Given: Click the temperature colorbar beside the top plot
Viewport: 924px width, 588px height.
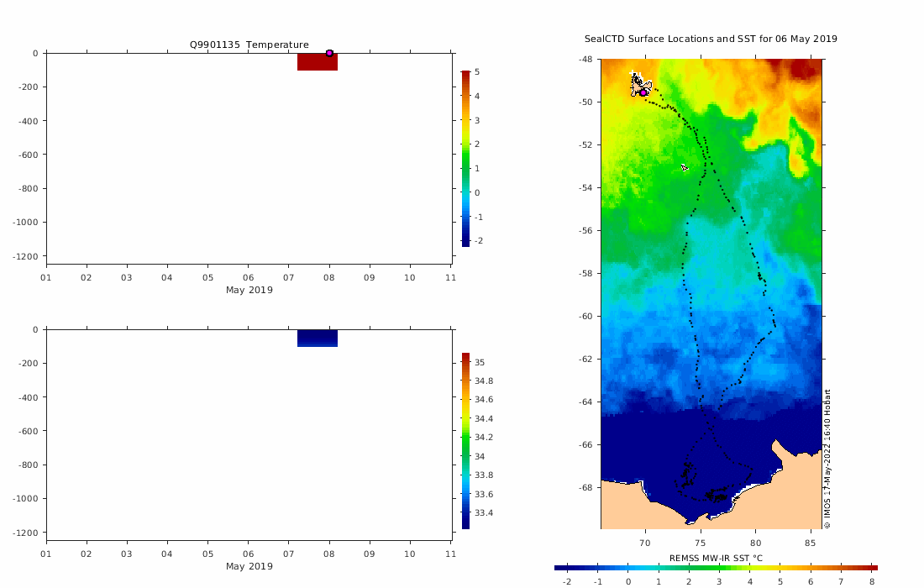Looking at the screenshot, I should click(465, 159).
